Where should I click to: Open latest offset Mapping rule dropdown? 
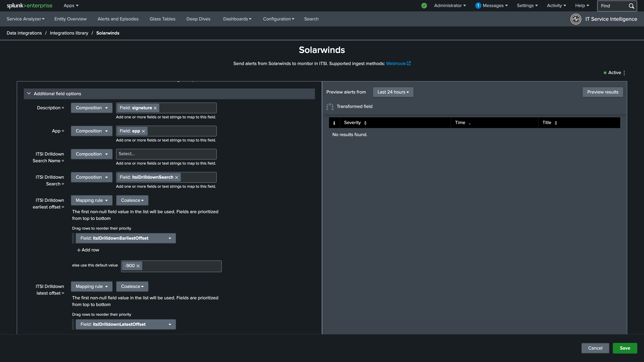92,287
